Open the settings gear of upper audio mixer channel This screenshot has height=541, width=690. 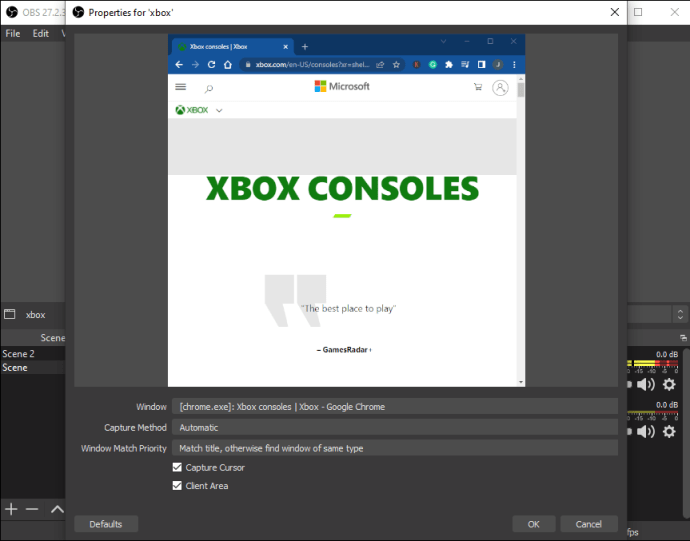pos(669,384)
